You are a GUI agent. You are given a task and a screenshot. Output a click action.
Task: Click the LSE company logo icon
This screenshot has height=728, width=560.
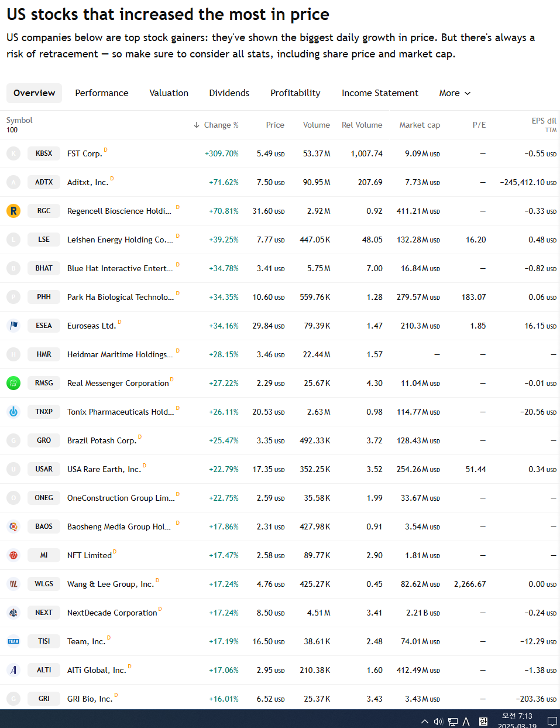[13, 240]
